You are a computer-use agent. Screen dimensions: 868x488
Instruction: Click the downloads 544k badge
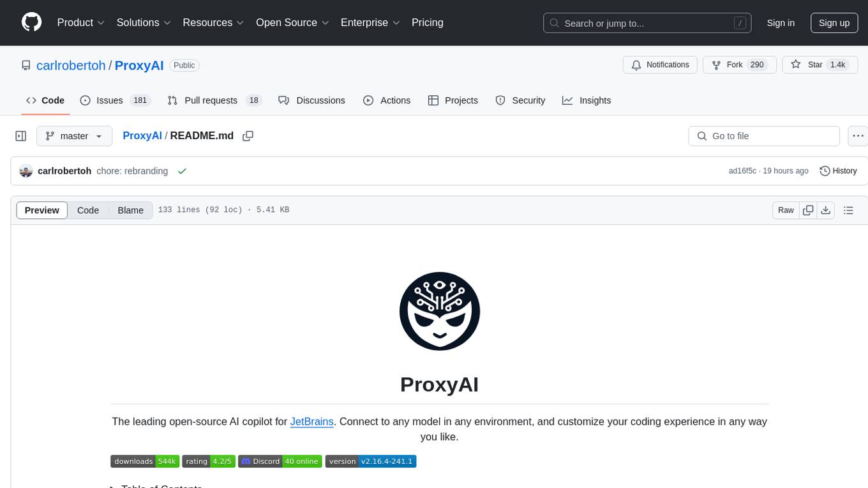pos(145,461)
